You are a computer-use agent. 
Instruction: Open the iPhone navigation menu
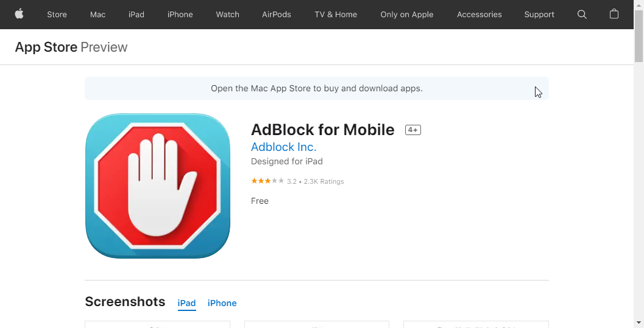[180, 15]
